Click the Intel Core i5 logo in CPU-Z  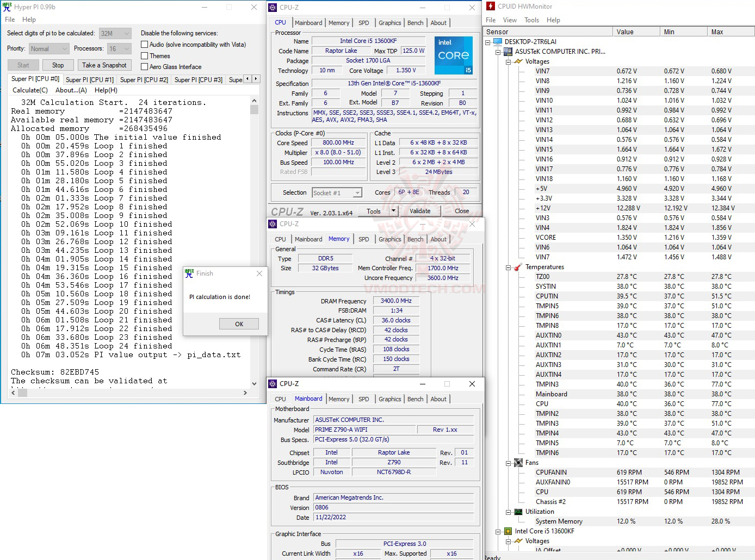tap(453, 55)
